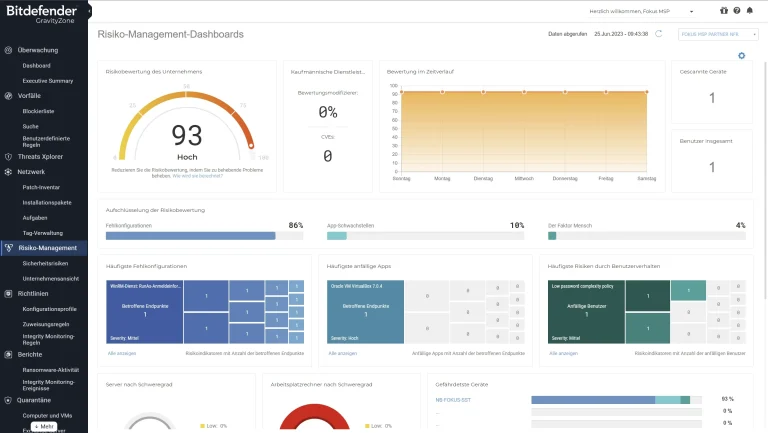768x433 pixels.
Task: Click the Threats Xplorer shield icon
Action: [8, 157]
